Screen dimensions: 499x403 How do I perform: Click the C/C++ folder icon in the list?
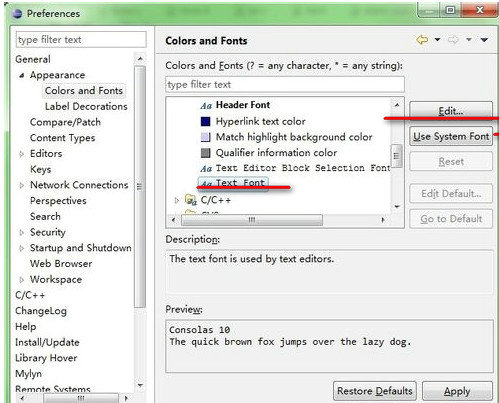click(x=190, y=200)
